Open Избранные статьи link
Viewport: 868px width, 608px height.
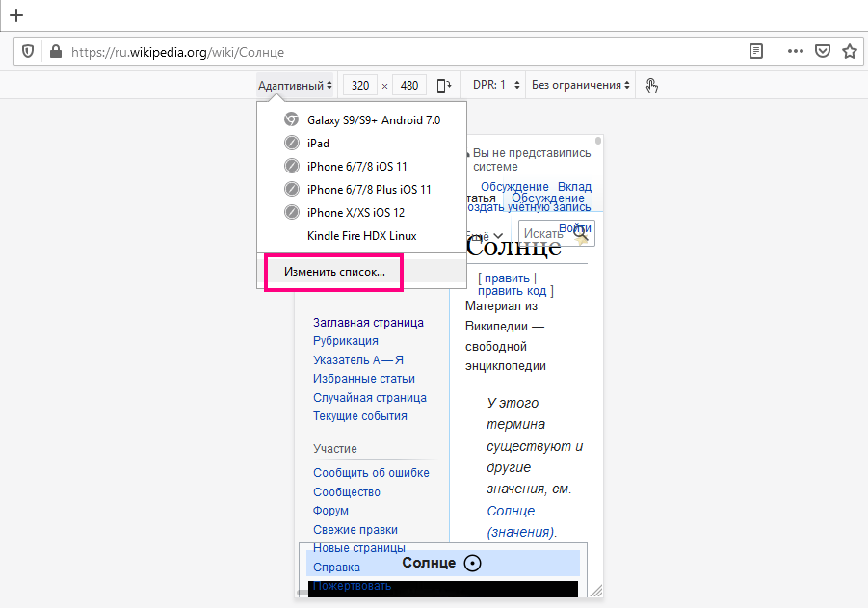click(364, 379)
